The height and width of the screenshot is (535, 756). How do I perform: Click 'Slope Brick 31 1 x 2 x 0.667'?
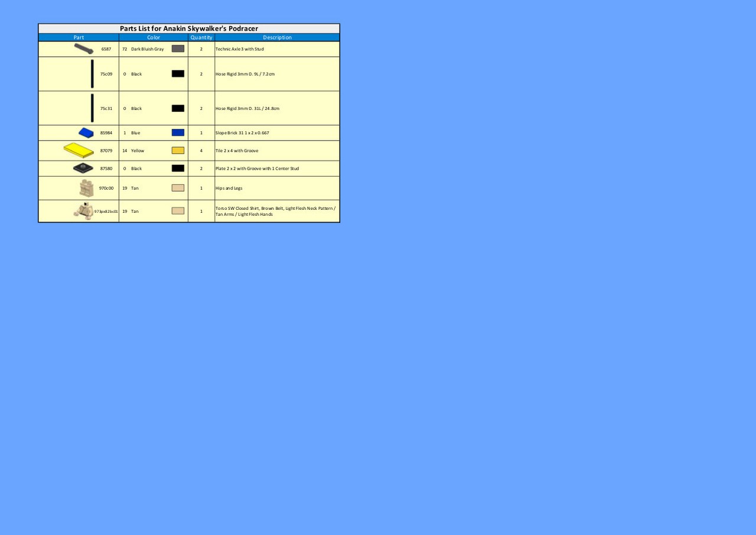pos(242,133)
